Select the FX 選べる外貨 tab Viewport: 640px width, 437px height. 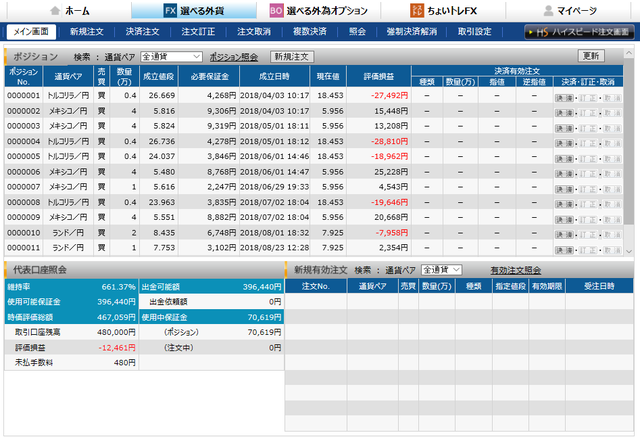tap(194, 11)
